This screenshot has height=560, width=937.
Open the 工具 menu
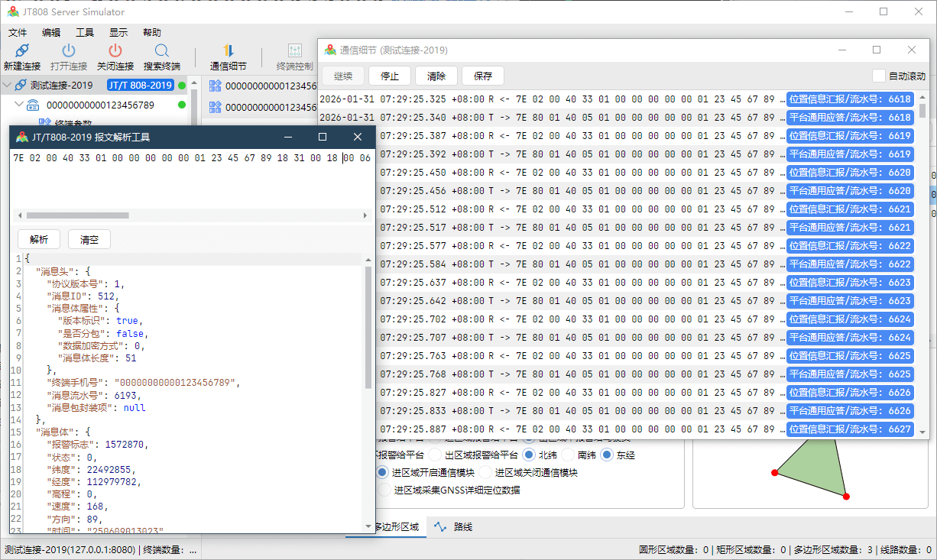(x=84, y=33)
